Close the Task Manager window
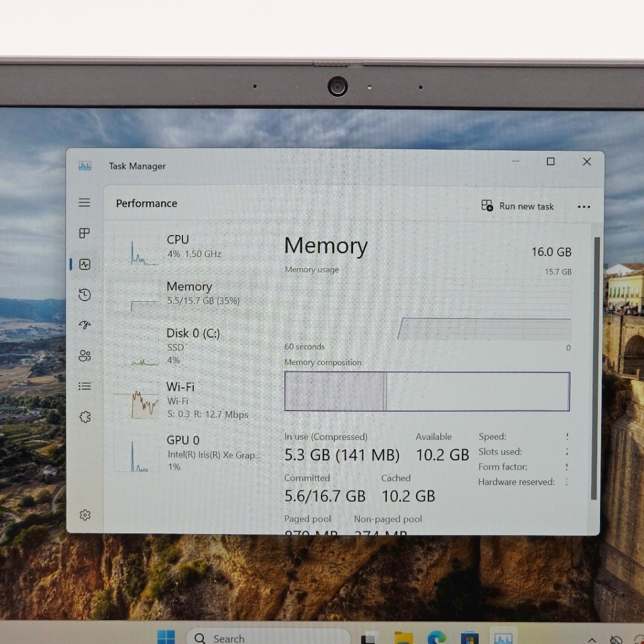Image resolution: width=644 pixels, height=644 pixels. coord(587,162)
